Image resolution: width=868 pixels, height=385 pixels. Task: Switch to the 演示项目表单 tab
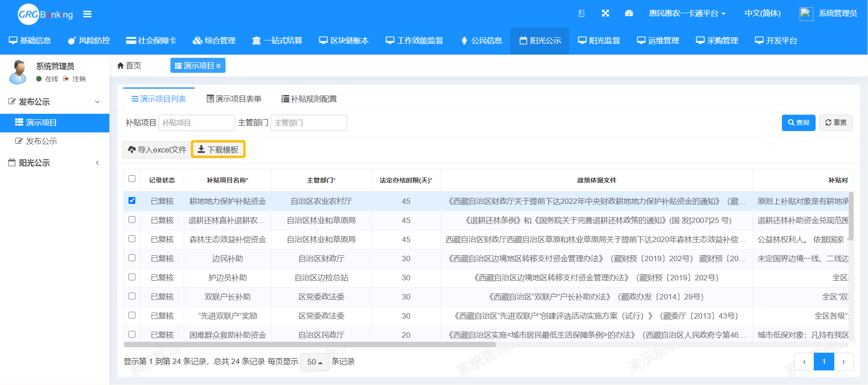point(234,99)
